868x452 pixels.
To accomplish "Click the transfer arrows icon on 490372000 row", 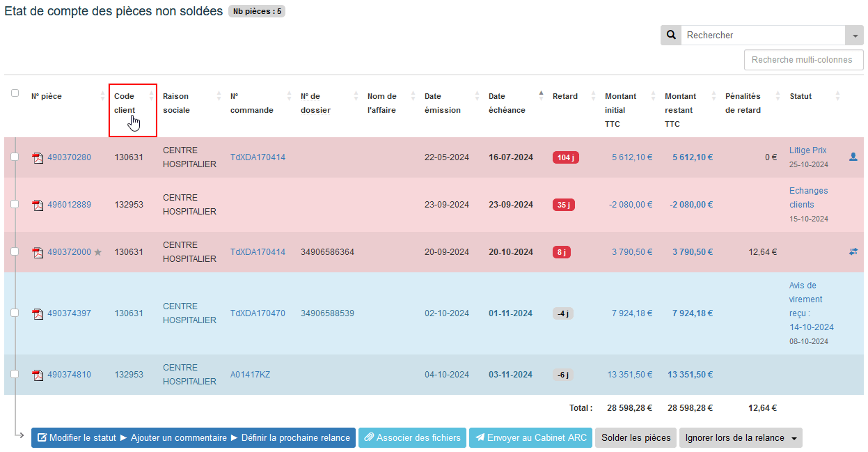I will (853, 252).
